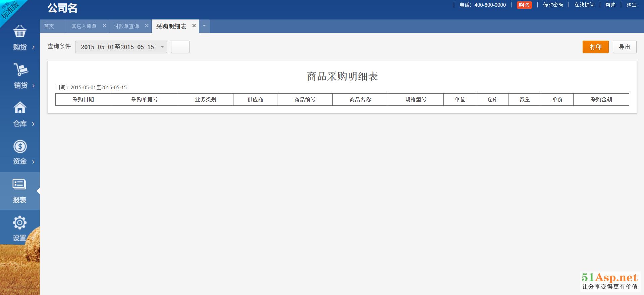Open the 销货 sales cart icon

coord(20,69)
